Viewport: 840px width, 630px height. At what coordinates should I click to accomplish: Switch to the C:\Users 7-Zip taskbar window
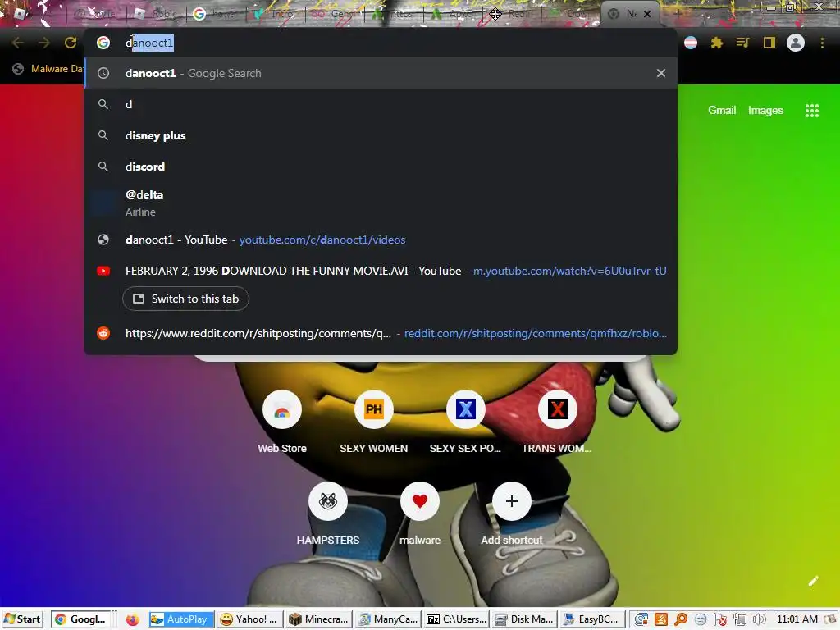click(x=457, y=619)
